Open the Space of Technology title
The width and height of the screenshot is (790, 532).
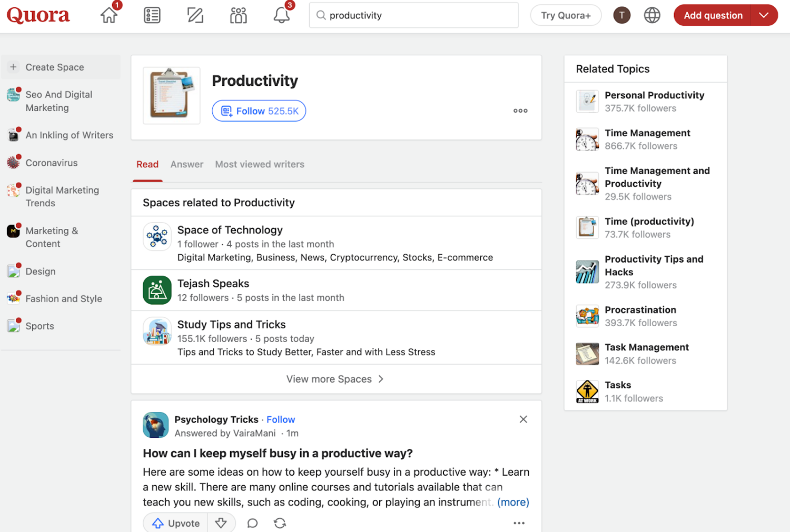click(230, 230)
